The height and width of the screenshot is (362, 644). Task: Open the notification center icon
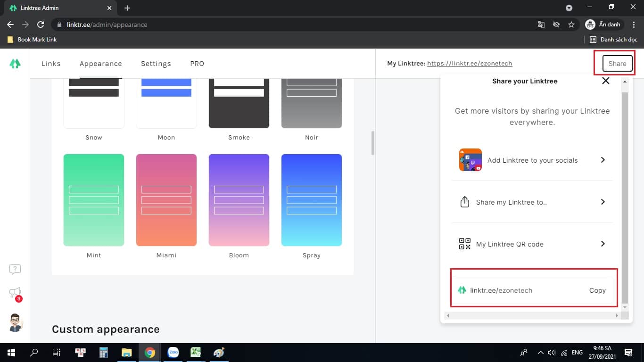[x=628, y=353]
